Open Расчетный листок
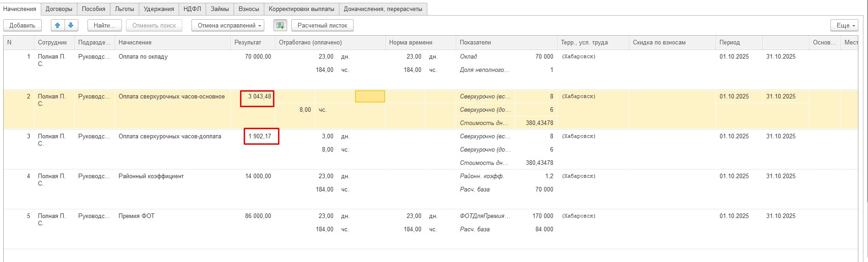868x262 pixels. [322, 26]
